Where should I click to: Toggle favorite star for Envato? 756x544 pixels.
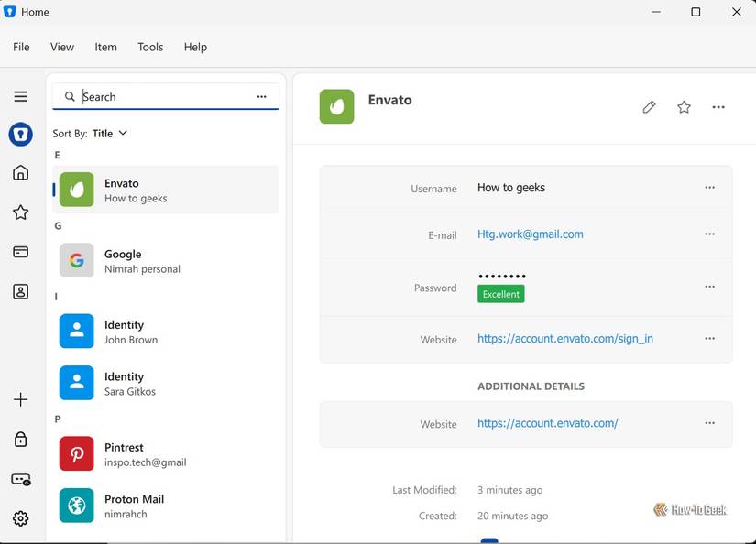coord(684,107)
